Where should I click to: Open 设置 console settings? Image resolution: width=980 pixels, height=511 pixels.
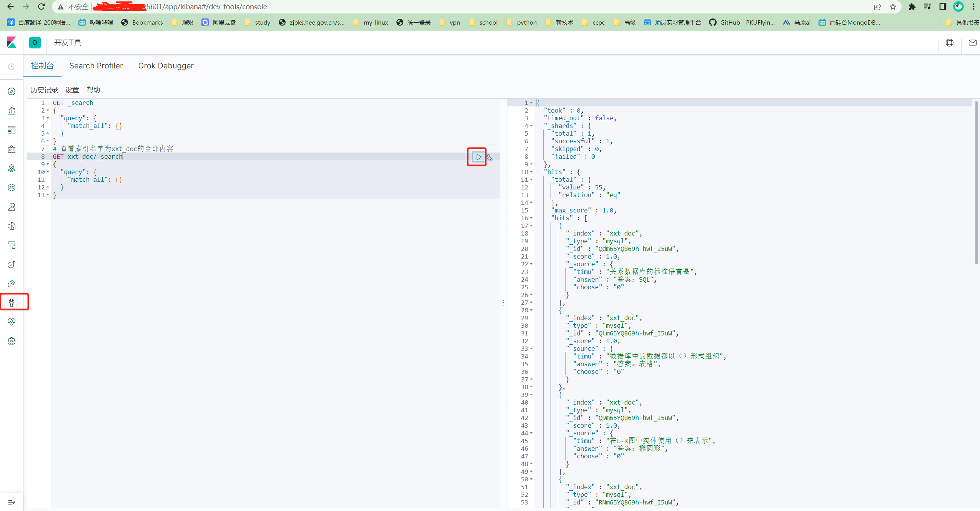[72, 90]
